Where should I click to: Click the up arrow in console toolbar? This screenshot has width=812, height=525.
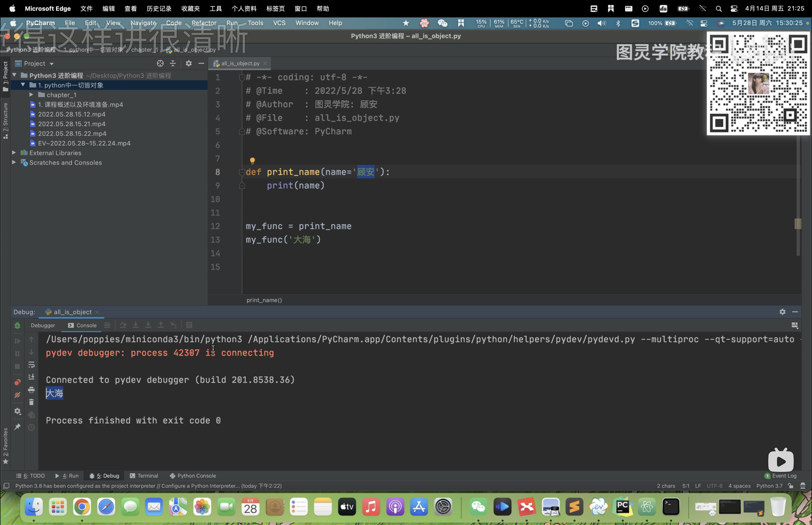(x=31, y=340)
